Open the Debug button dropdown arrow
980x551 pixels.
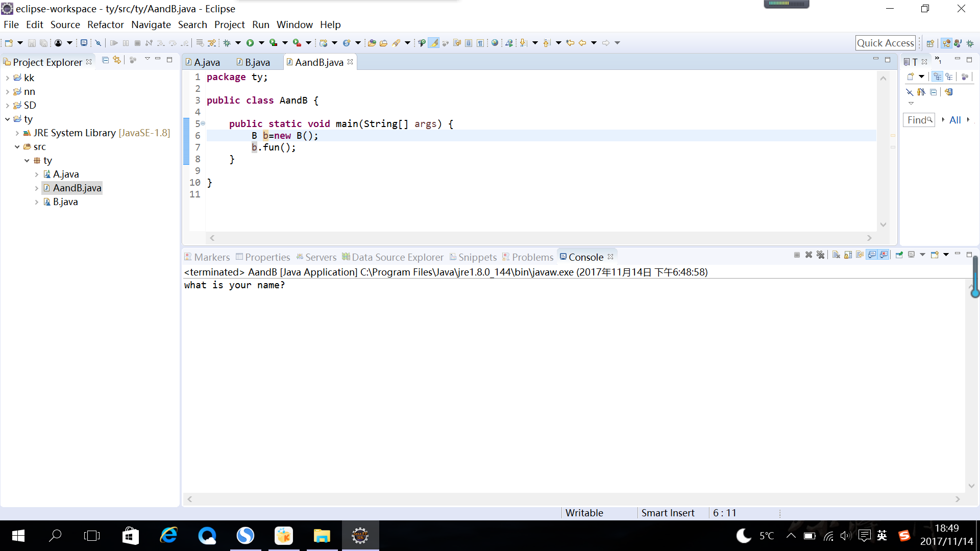pyautogui.click(x=238, y=43)
